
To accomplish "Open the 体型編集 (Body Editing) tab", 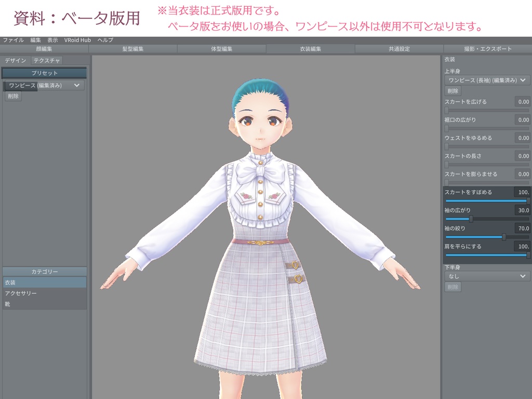I will click(x=222, y=48).
